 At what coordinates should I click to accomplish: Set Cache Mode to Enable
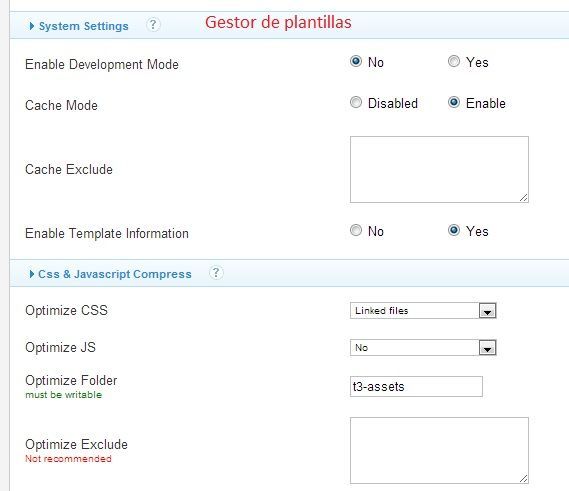pyautogui.click(x=454, y=102)
